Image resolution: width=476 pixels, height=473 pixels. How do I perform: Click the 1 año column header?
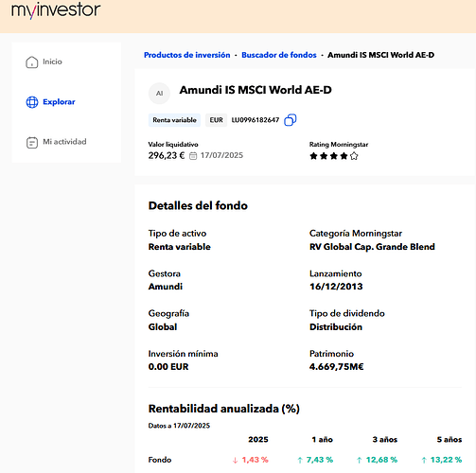[x=323, y=440]
